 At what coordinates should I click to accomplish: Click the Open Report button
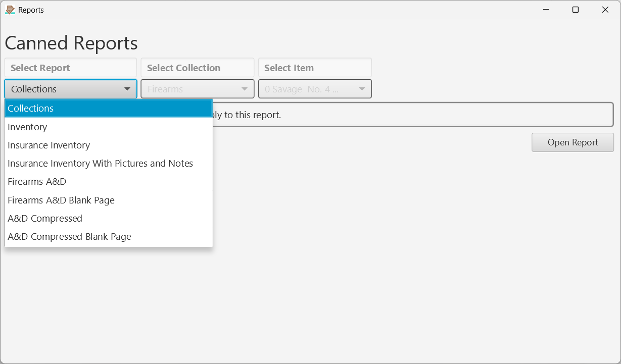572,142
